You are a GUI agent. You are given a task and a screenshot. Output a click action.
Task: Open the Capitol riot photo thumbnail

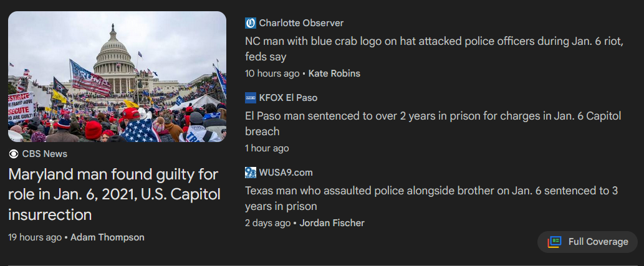click(117, 77)
